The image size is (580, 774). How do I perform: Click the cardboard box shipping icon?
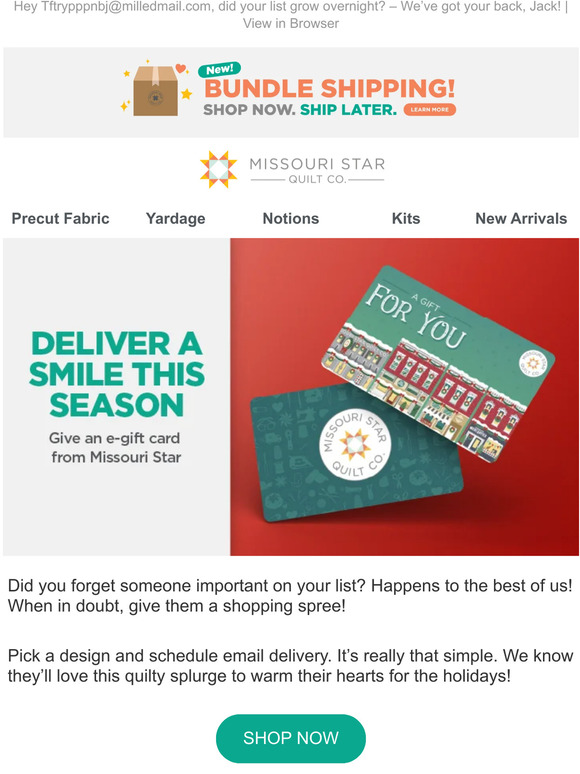pos(155,91)
